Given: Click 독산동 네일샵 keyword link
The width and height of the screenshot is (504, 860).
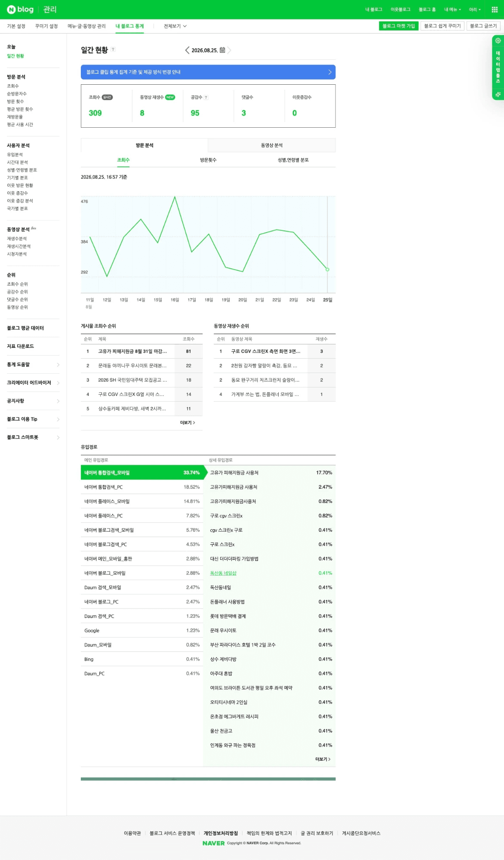Looking at the screenshot, I should (223, 573).
